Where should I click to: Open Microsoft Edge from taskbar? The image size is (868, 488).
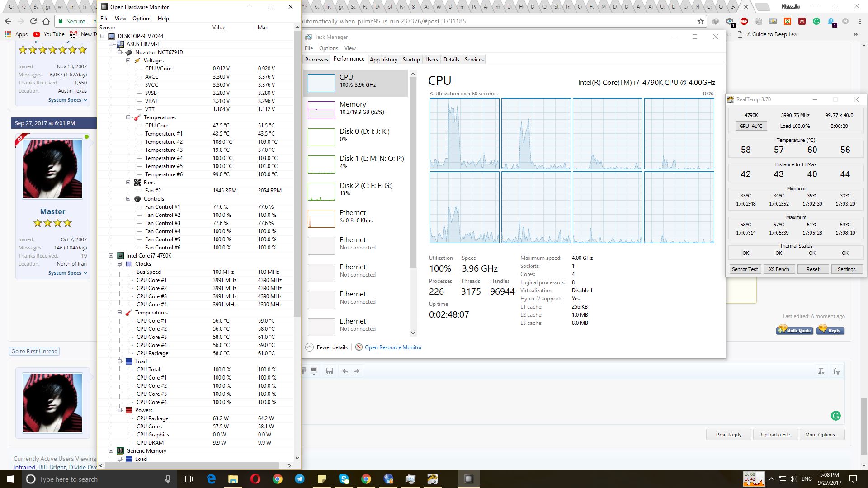coord(211,479)
